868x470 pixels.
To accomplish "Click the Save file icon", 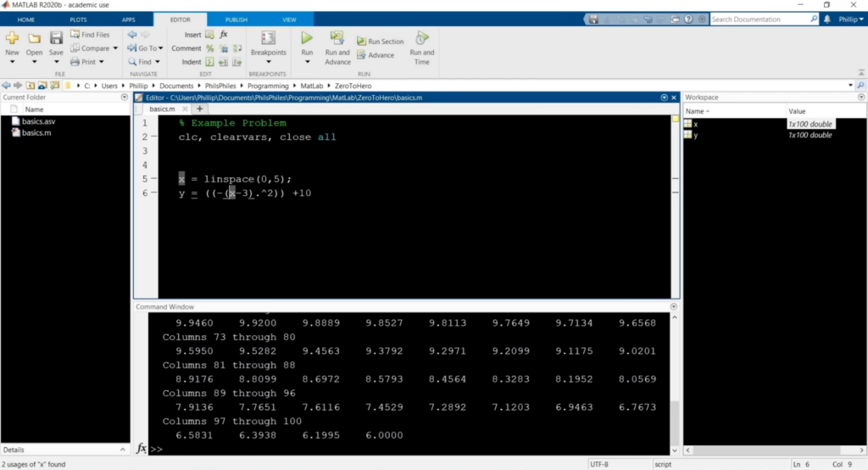I will (x=56, y=38).
